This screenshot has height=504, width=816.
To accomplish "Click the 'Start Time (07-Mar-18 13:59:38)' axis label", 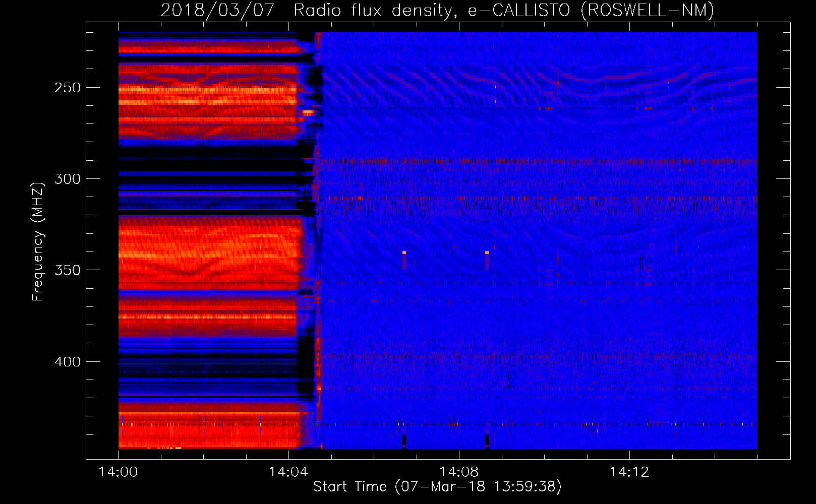I will (x=437, y=486).
